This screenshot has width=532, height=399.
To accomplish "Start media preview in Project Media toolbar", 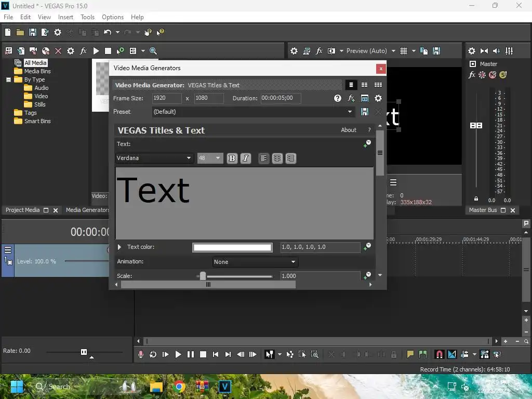I will pyautogui.click(x=96, y=51).
